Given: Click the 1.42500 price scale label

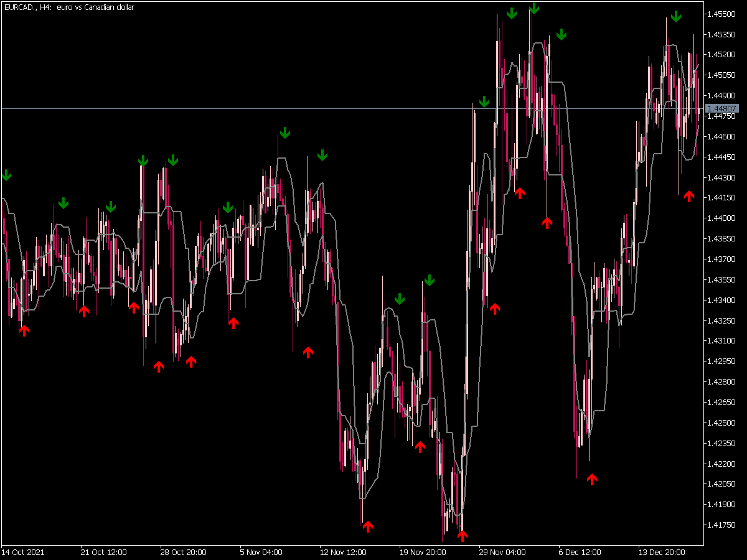Looking at the screenshot, I should tap(721, 423).
